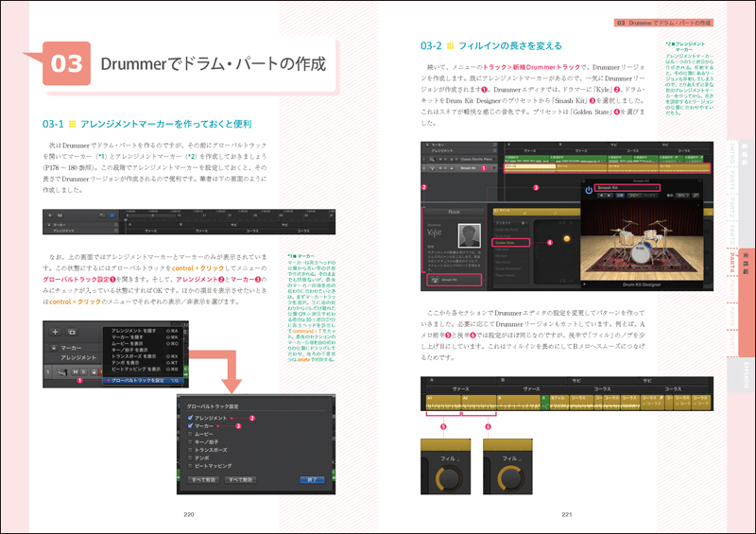Choose トランスポーズを表示 from the context menu
756x534 pixels.
[x=146, y=356]
